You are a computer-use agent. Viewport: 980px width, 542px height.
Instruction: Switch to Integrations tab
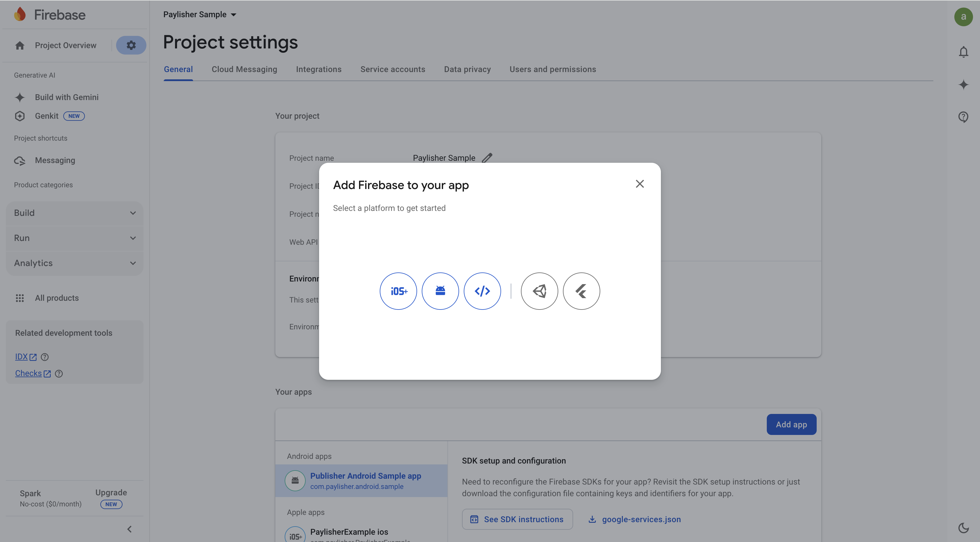coord(318,69)
